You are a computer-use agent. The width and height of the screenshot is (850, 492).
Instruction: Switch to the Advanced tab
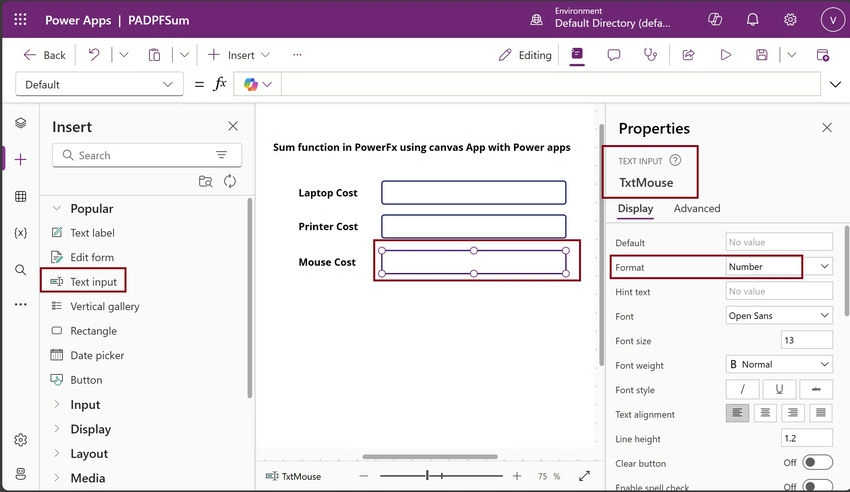[x=697, y=209]
